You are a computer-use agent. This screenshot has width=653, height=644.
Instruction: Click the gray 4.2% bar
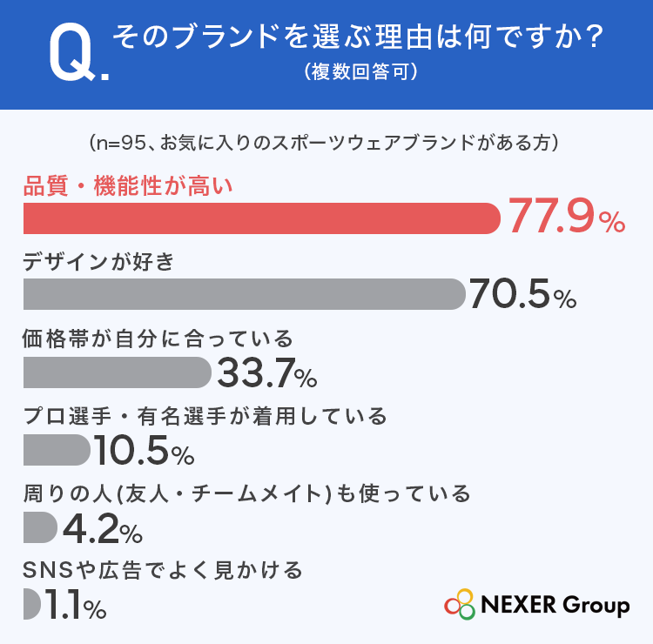(40, 527)
